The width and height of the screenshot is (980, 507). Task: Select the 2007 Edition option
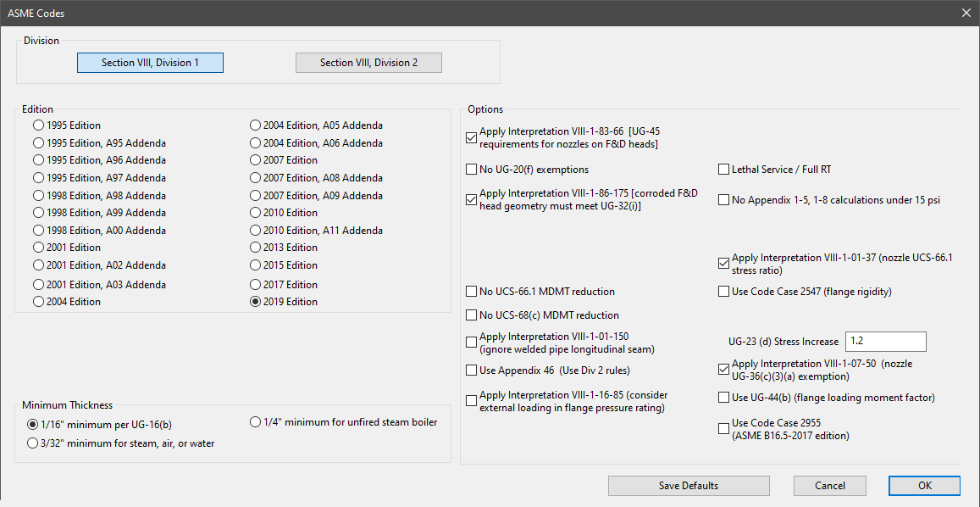pyautogui.click(x=255, y=160)
